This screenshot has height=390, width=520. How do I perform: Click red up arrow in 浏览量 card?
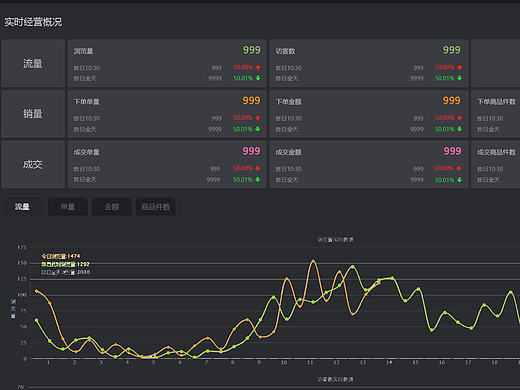pos(258,67)
